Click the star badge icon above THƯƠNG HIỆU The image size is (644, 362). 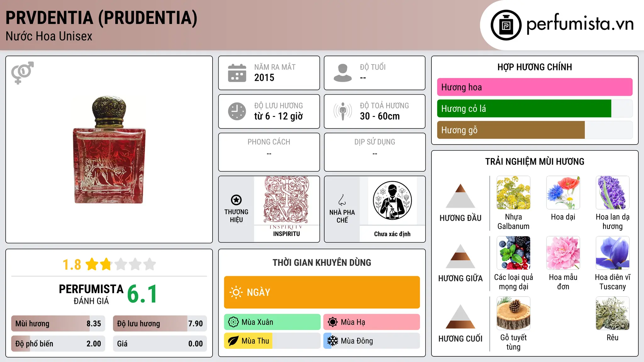coord(236,200)
